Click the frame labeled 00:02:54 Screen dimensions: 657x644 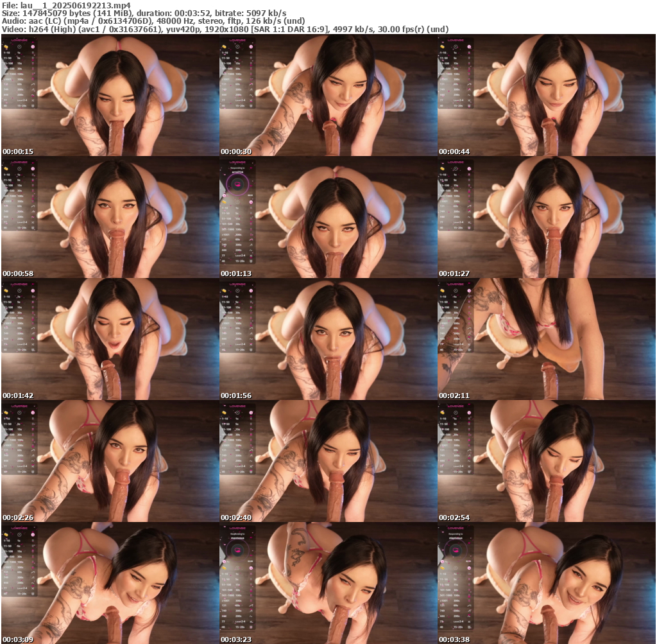546,462
